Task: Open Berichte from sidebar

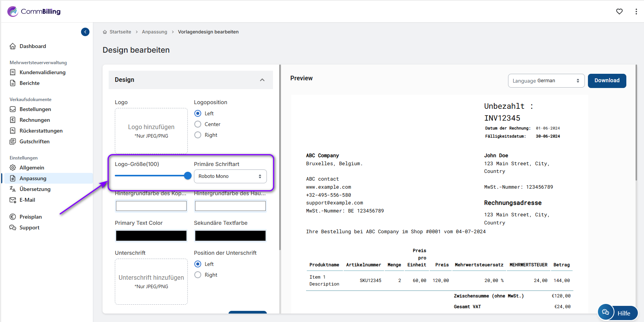Action: pyautogui.click(x=30, y=83)
